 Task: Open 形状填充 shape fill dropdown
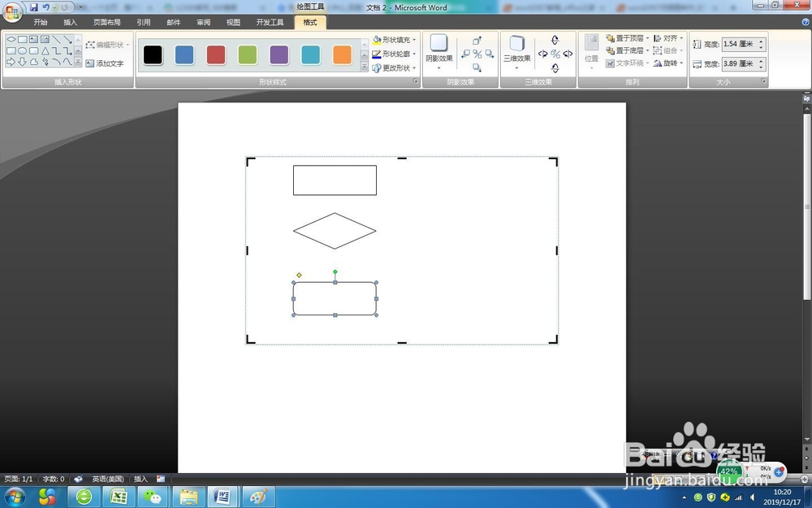click(x=394, y=39)
